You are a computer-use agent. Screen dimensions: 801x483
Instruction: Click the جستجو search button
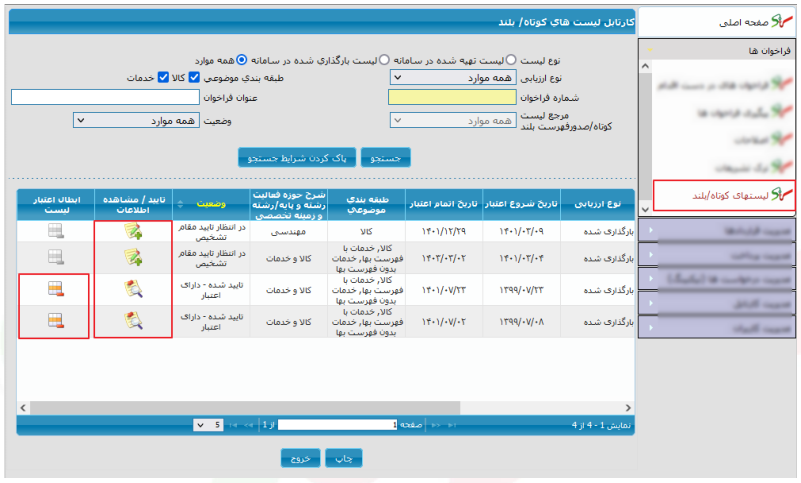point(385,157)
